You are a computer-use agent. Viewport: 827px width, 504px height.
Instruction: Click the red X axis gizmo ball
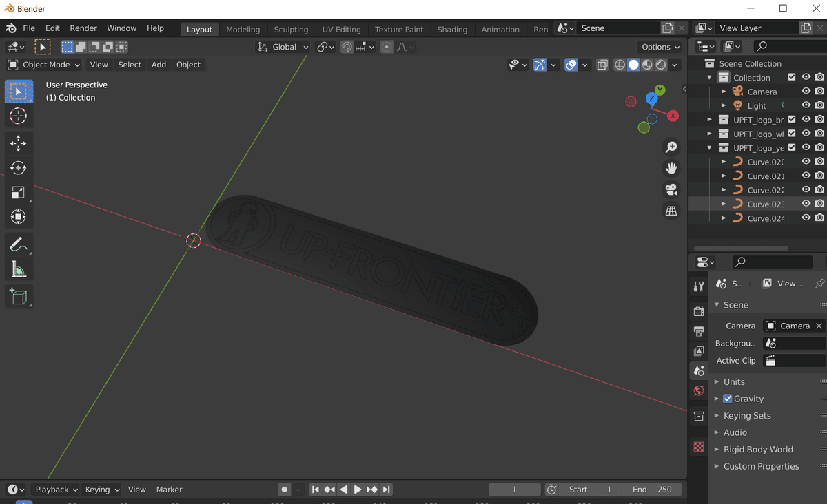click(x=673, y=116)
